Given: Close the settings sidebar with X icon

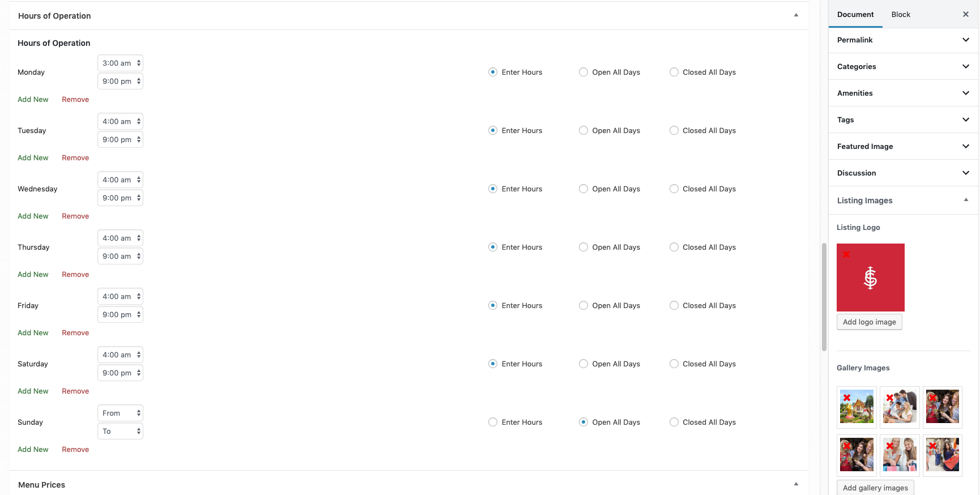Looking at the screenshot, I should pos(965,14).
